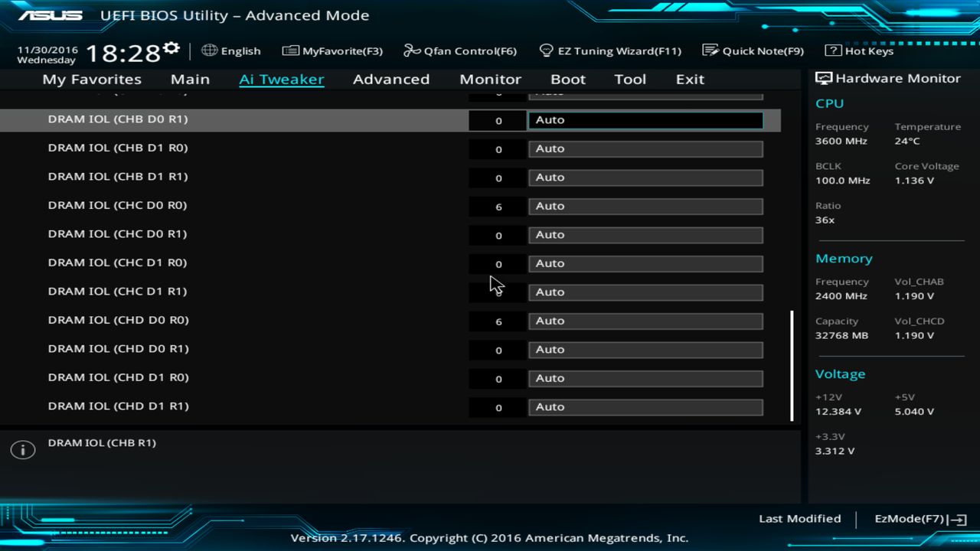Click the Last Modified button
This screenshot has height=551, width=980.
(799, 518)
